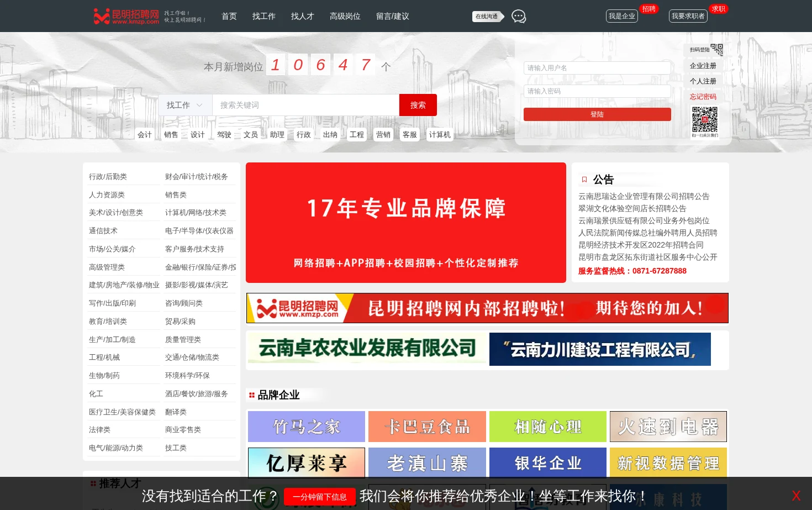Select the 计算机 quick keyword tag

pyautogui.click(x=440, y=134)
